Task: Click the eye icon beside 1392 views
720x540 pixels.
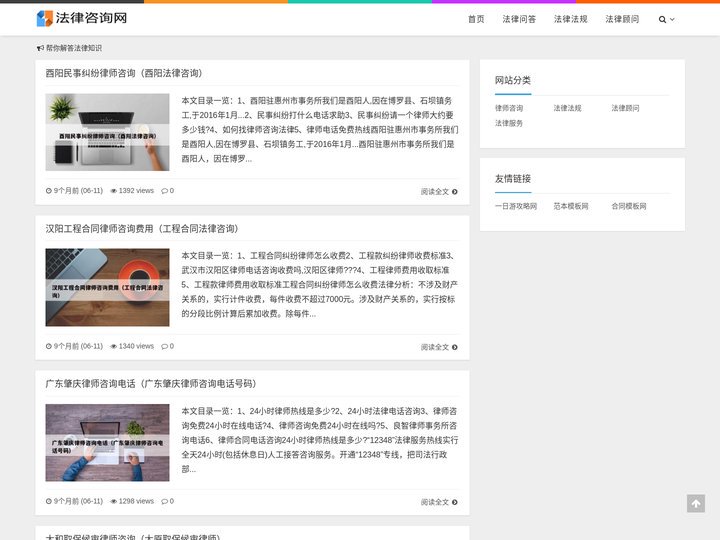Action: [113, 191]
